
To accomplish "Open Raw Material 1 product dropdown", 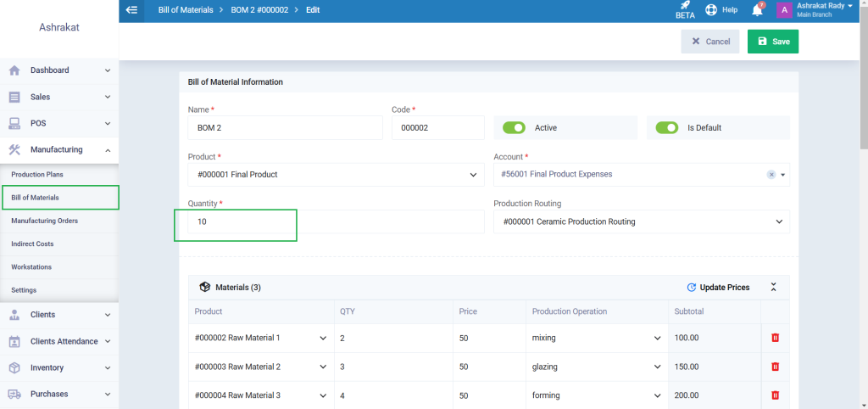I will click(261, 338).
